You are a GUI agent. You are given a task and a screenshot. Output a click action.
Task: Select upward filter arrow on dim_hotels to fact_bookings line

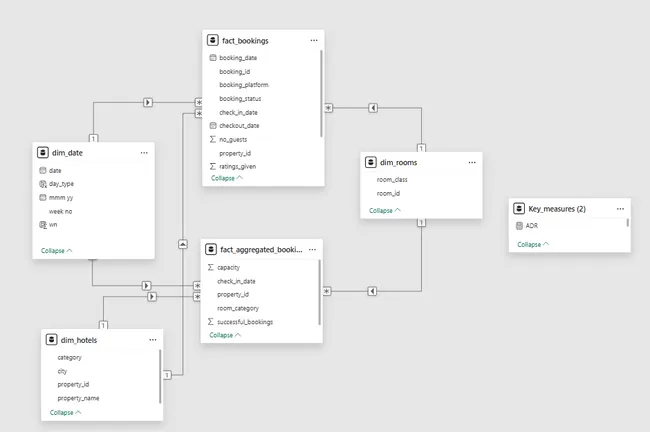tap(183, 244)
